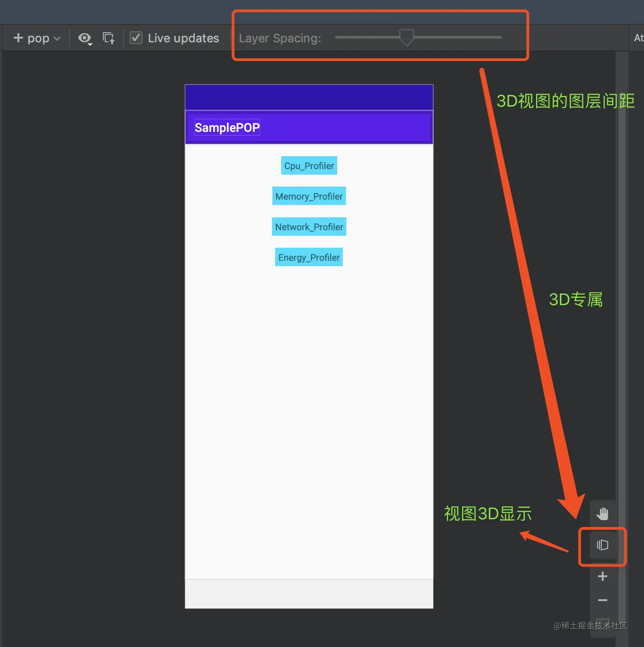Select the SamplePOP title bar
This screenshot has height=647, width=644.
pyautogui.click(x=226, y=127)
